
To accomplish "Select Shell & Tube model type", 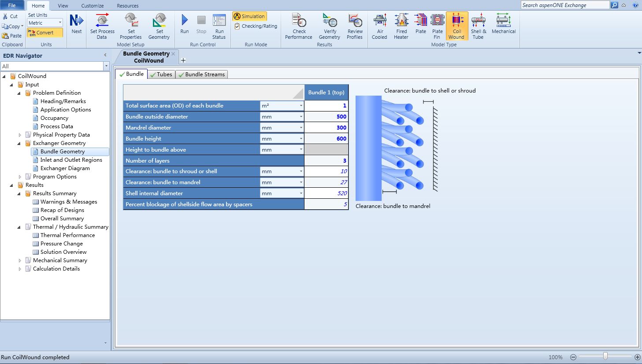I will [x=479, y=26].
